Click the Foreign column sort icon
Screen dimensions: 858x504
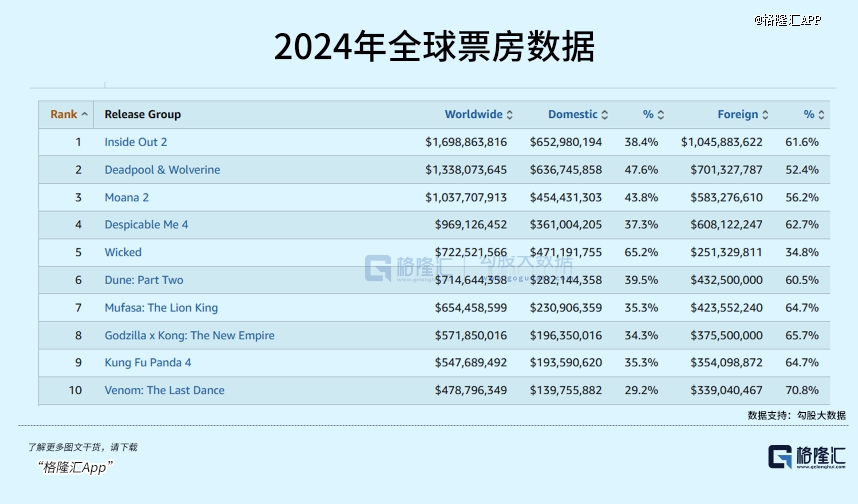point(765,115)
